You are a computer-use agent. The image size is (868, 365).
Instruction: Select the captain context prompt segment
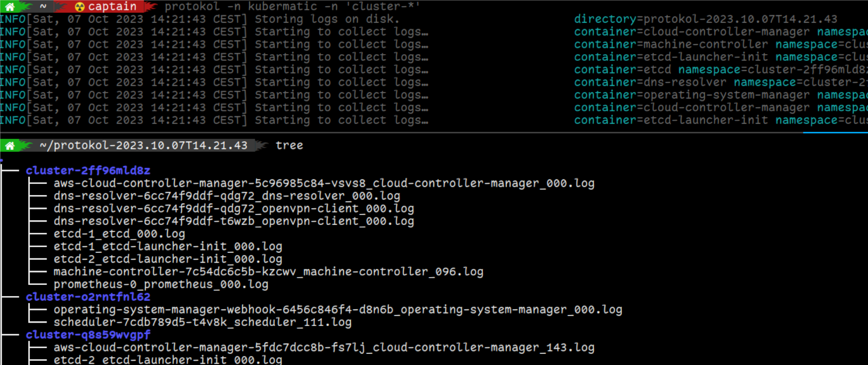[107, 6]
